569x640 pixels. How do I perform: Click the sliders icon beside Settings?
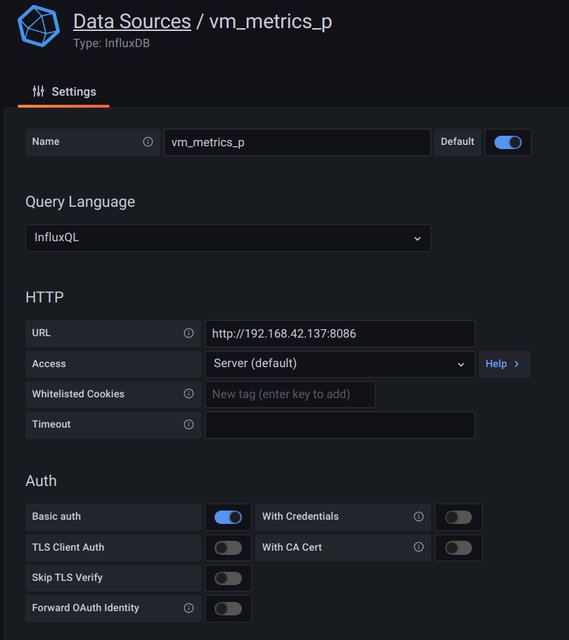(x=38, y=91)
